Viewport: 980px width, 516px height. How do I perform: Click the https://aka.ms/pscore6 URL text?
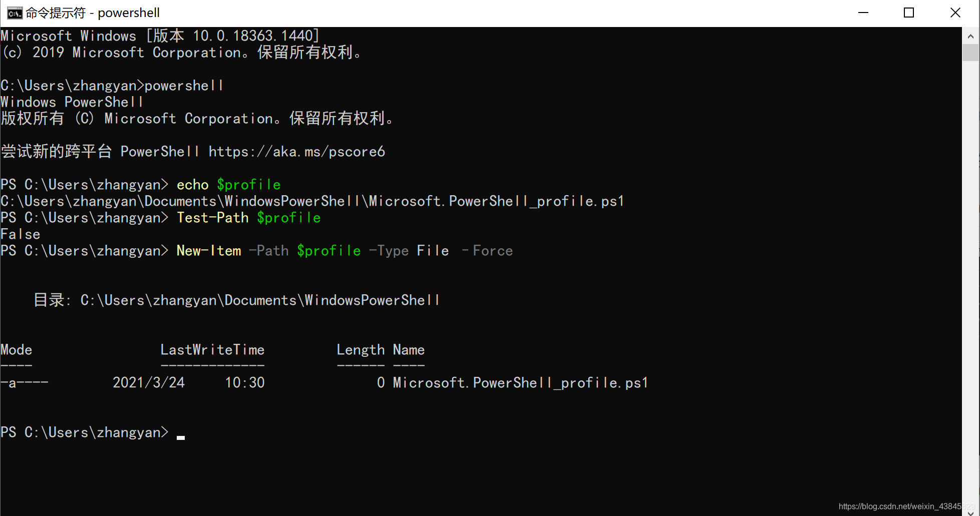[296, 151]
